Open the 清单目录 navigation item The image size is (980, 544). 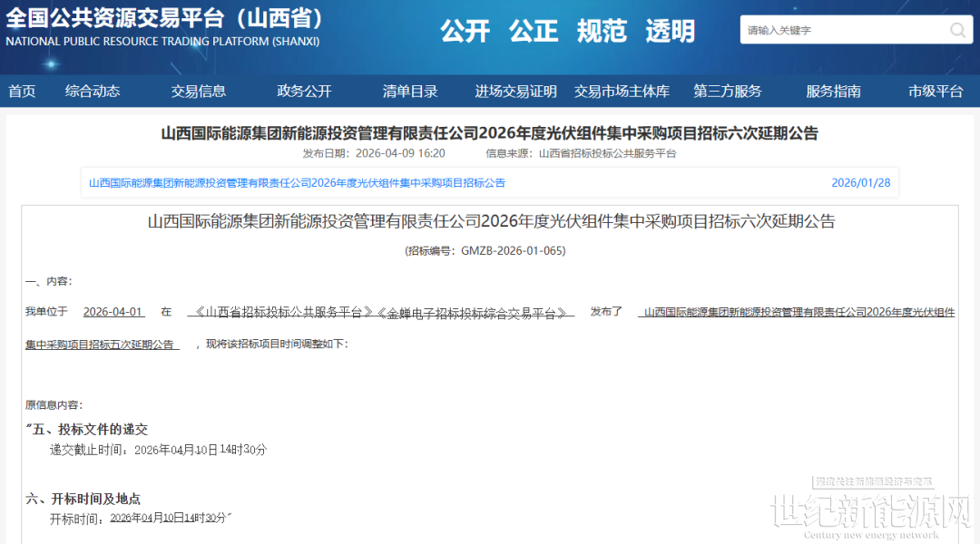pyautogui.click(x=410, y=91)
